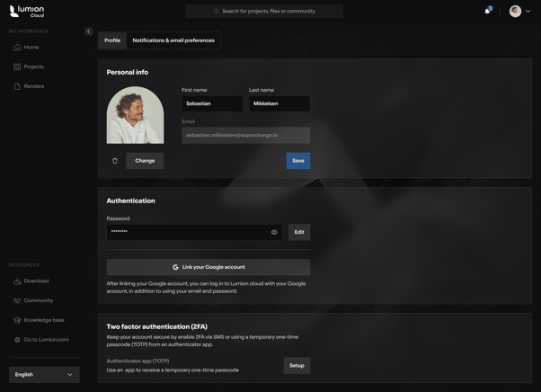The height and width of the screenshot is (392, 541).
Task: Click Setup for Authenticator app
Action: 297,366
